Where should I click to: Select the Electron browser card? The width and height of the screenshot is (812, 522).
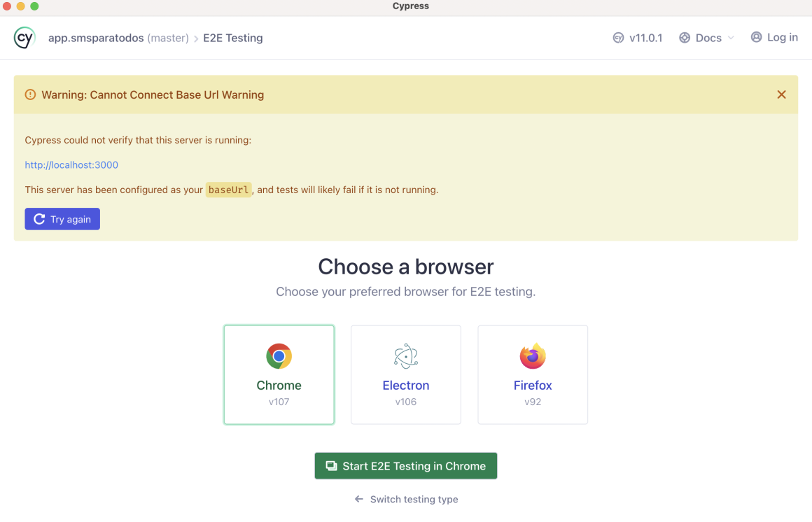point(406,374)
